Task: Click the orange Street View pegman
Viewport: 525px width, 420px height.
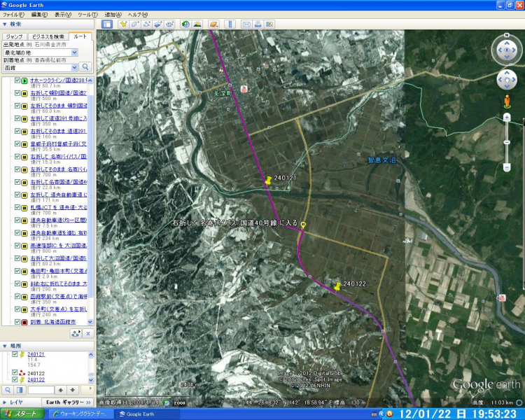Action: (507, 101)
